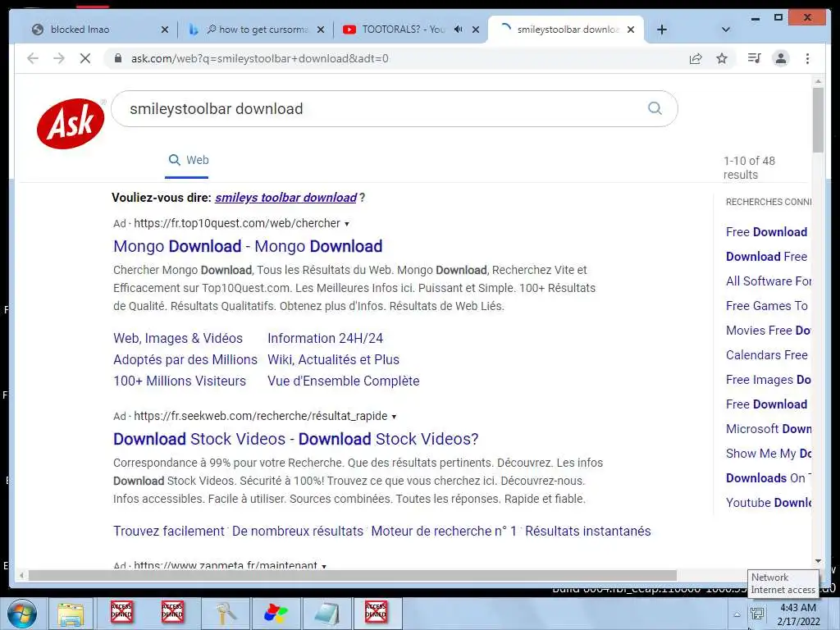Click Résultats instantanés link
Viewport: 840px width, 630px height.
(587, 531)
